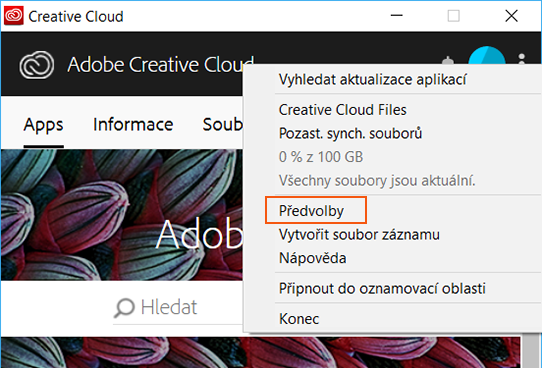This screenshot has height=368, width=542.
Task: Switch to the Apps tab
Action: pyautogui.click(x=44, y=124)
